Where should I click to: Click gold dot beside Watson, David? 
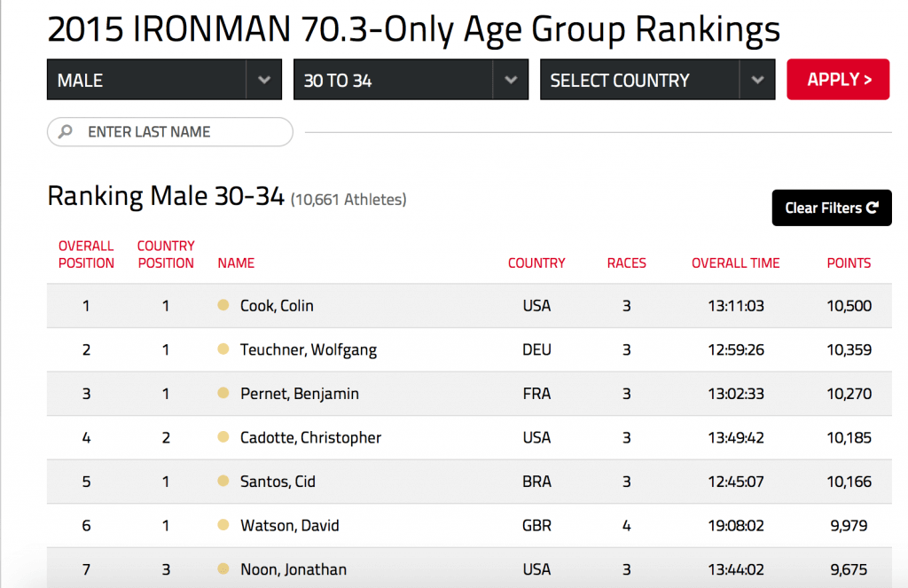click(x=223, y=525)
